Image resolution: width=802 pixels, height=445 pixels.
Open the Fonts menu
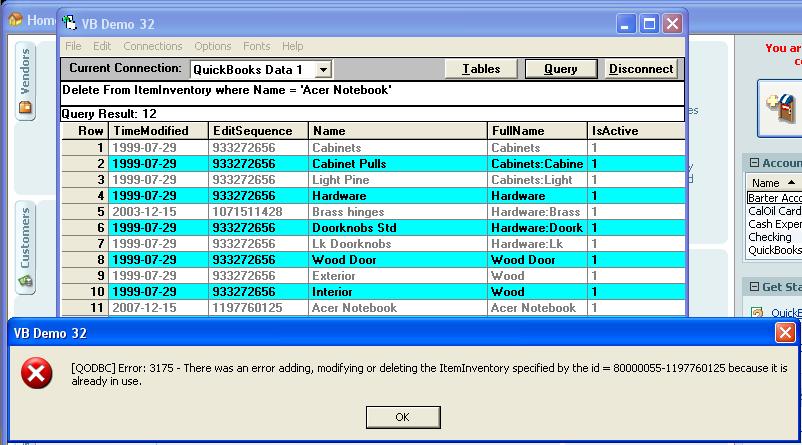256,46
